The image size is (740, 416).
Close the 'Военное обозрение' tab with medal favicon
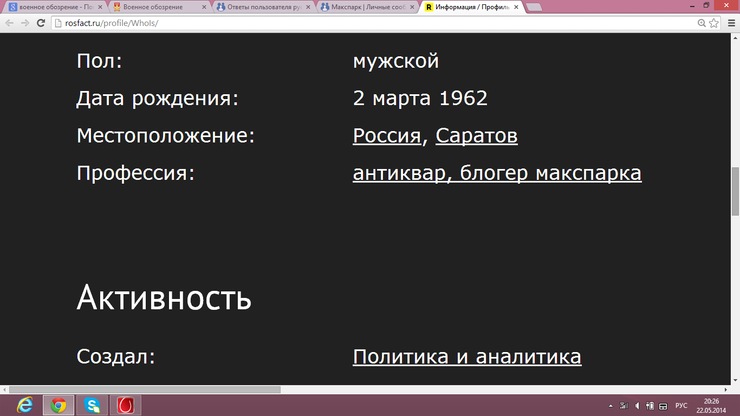[x=204, y=7]
